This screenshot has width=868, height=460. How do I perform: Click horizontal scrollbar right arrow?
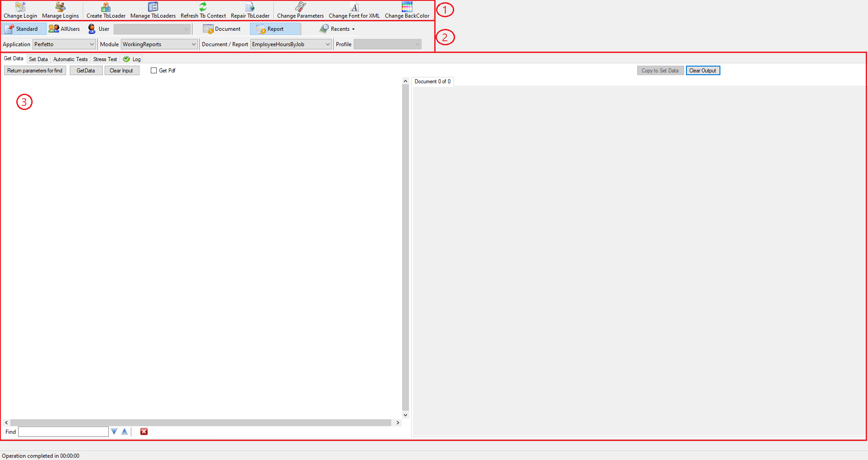pos(398,422)
